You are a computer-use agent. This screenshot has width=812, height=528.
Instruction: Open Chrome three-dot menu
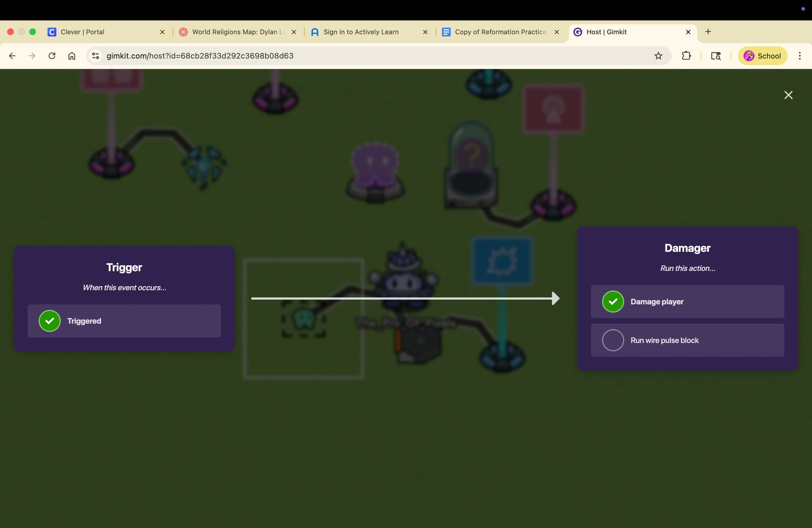point(799,56)
